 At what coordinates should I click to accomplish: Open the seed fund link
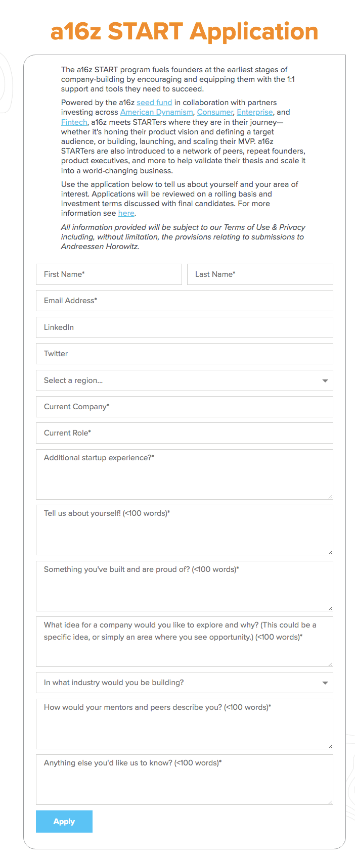click(x=154, y=103)
